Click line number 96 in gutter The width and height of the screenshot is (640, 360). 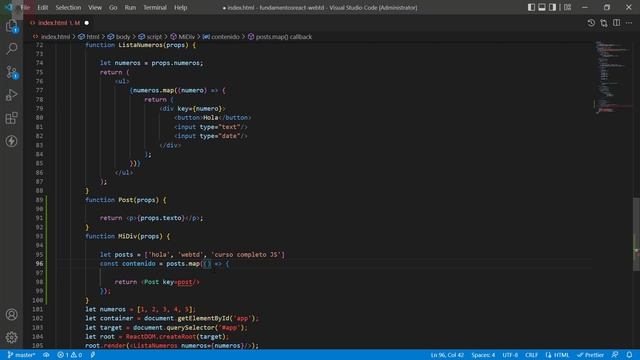click(x=39, y=264)
